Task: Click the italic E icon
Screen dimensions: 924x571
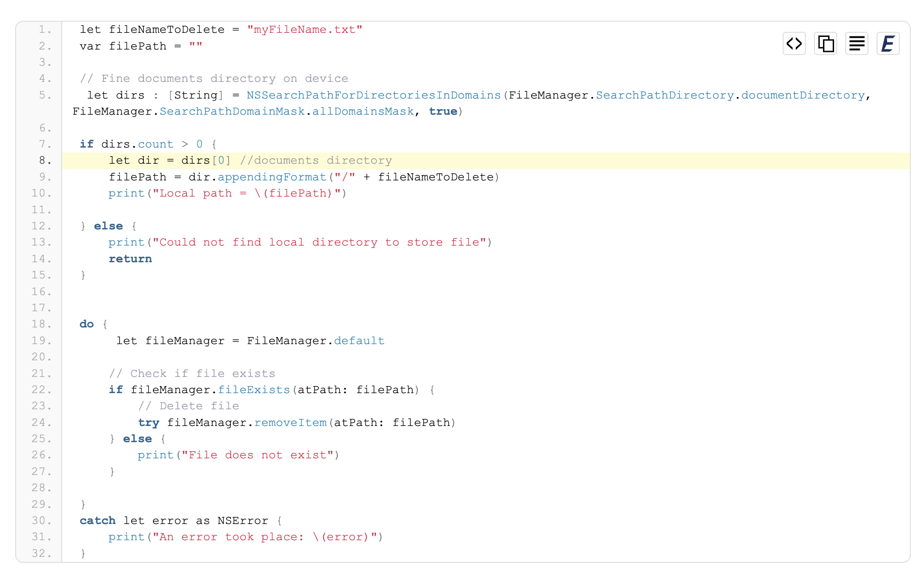Action: [888, 43]
